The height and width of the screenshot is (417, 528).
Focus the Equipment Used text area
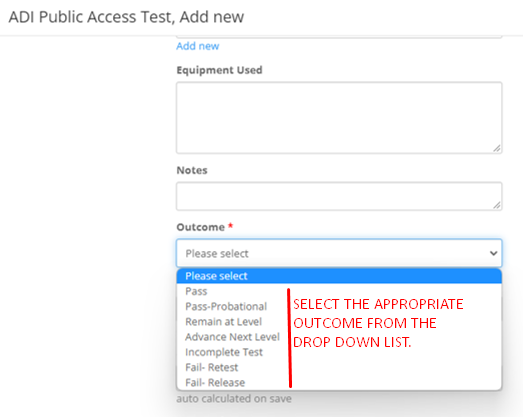tap(339, 118)
